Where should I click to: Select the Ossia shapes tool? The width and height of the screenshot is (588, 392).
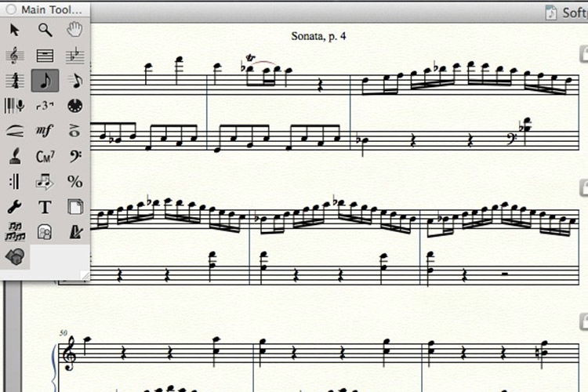tap(15, 257)
